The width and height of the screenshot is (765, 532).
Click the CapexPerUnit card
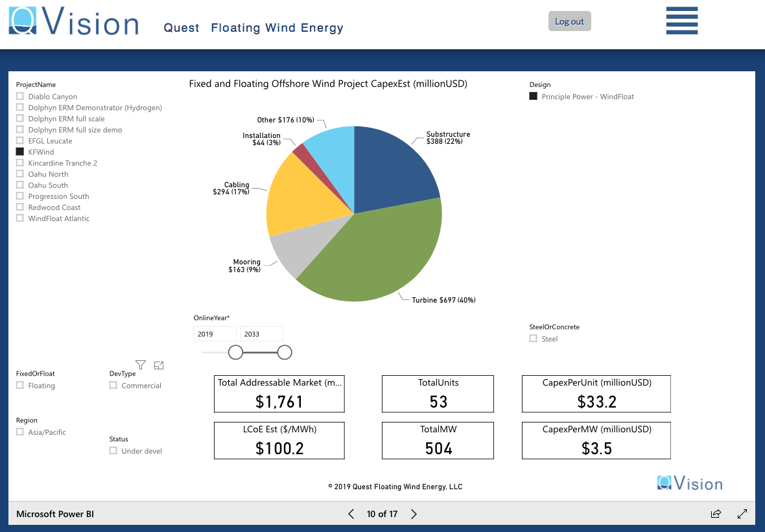coord(596,394)
